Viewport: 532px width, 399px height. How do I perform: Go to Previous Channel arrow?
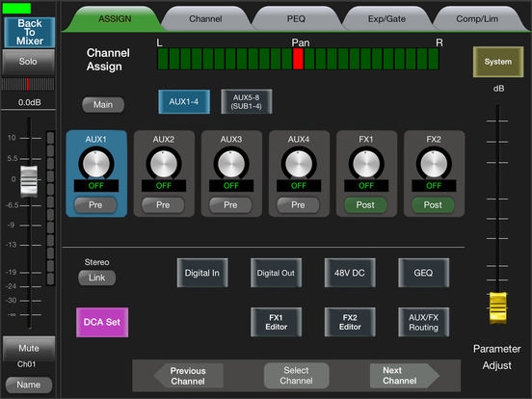(189, 376)
